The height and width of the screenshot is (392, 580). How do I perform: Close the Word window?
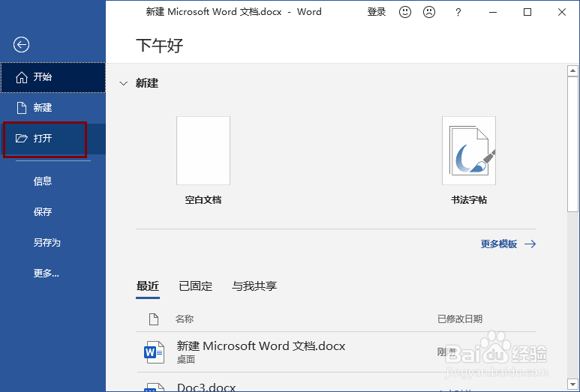click(x=562, y=12)
